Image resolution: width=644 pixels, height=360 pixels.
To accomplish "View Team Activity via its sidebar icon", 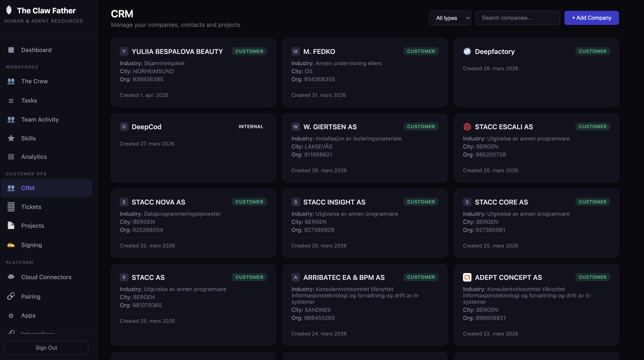I will pos(11,120).
